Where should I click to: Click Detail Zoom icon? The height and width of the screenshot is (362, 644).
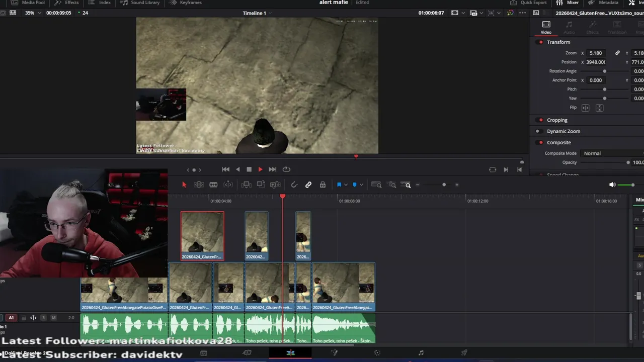[392, 185]
